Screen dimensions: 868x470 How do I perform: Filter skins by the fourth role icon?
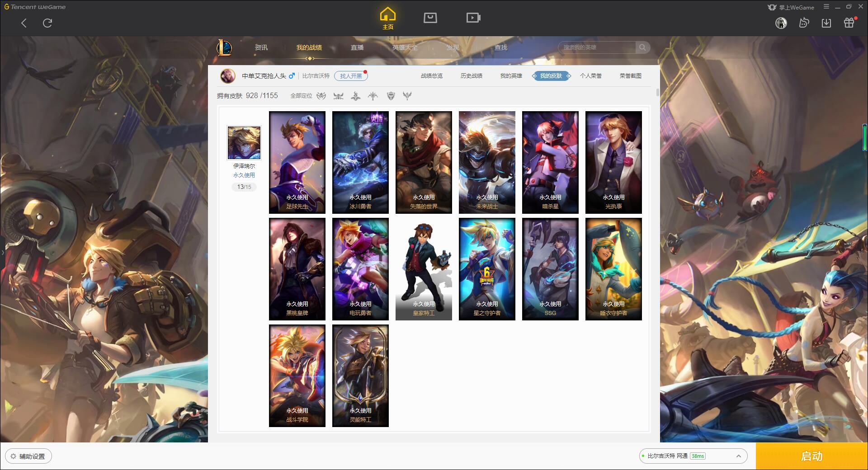pos(373,96)
